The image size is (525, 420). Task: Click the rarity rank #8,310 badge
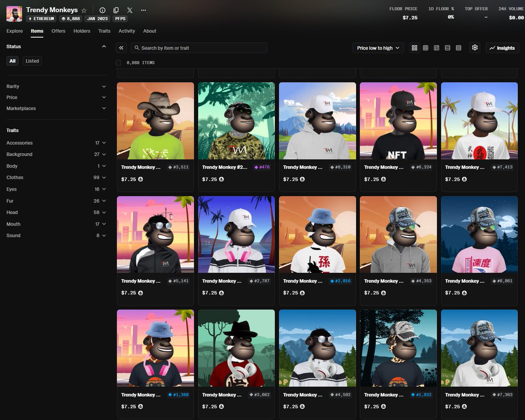tap(341, 167)
